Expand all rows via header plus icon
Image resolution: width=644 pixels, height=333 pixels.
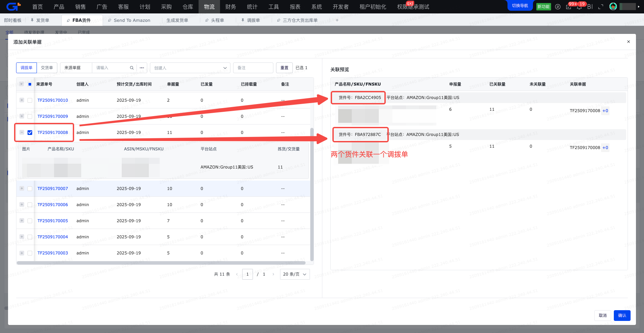click(x=21, y=84)
